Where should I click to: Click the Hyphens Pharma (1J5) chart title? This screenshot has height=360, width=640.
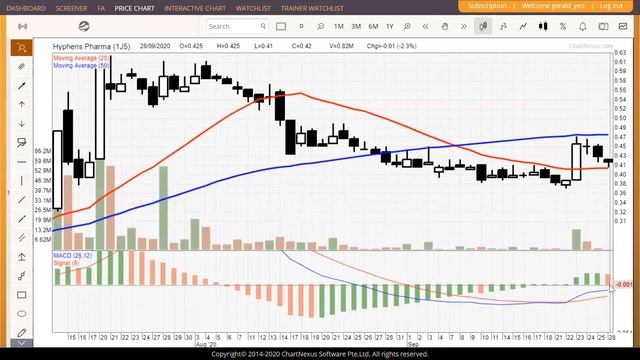91,46
